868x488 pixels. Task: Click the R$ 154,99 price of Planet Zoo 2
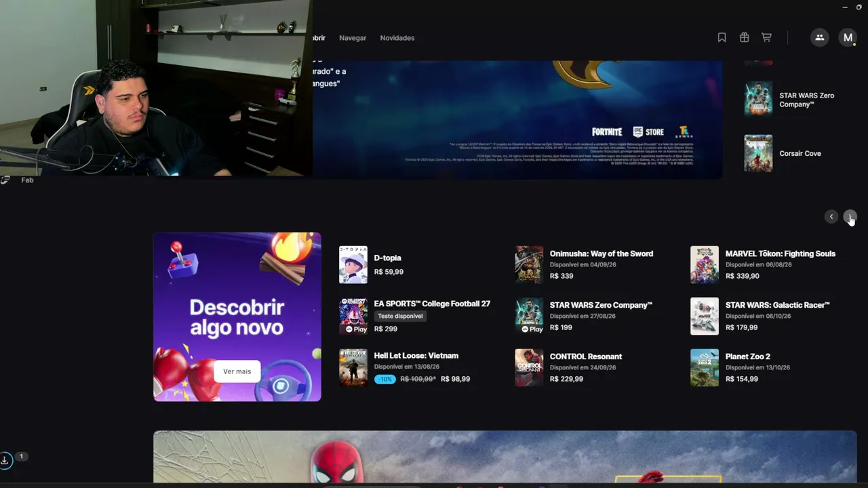742,379
